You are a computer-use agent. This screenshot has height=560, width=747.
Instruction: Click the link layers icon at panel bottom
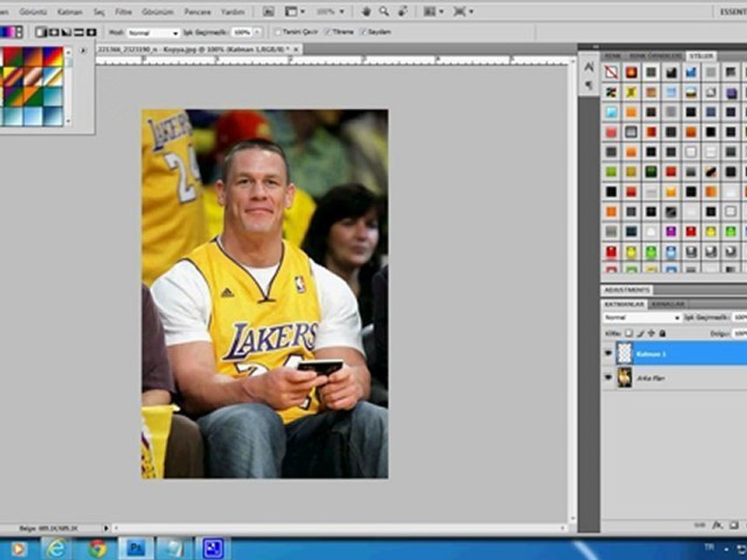700,525
